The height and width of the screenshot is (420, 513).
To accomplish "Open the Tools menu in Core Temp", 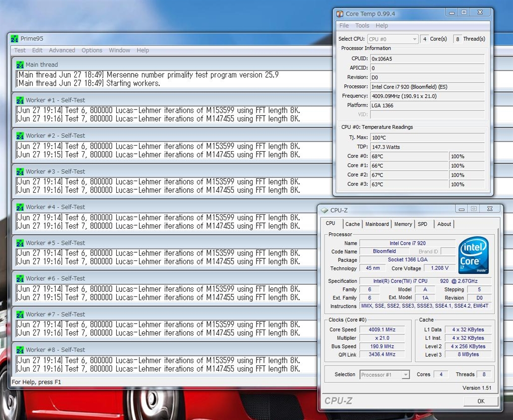I will 362,26.
